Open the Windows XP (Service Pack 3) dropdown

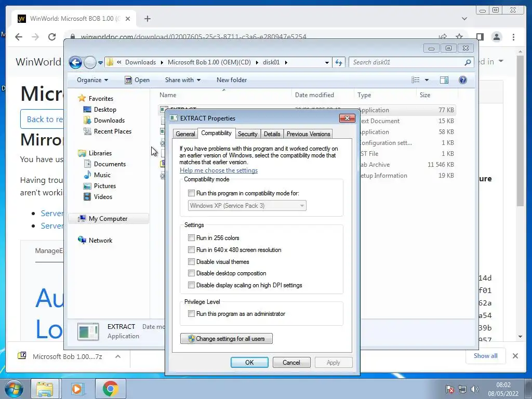point(247,206)
